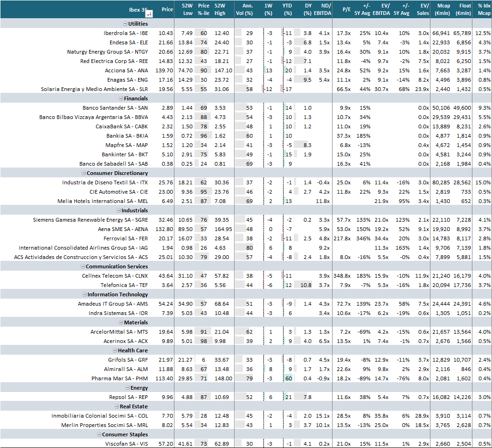Click the Grifols SA - GRF label
492x448 pixels.
tap(128, 360)
